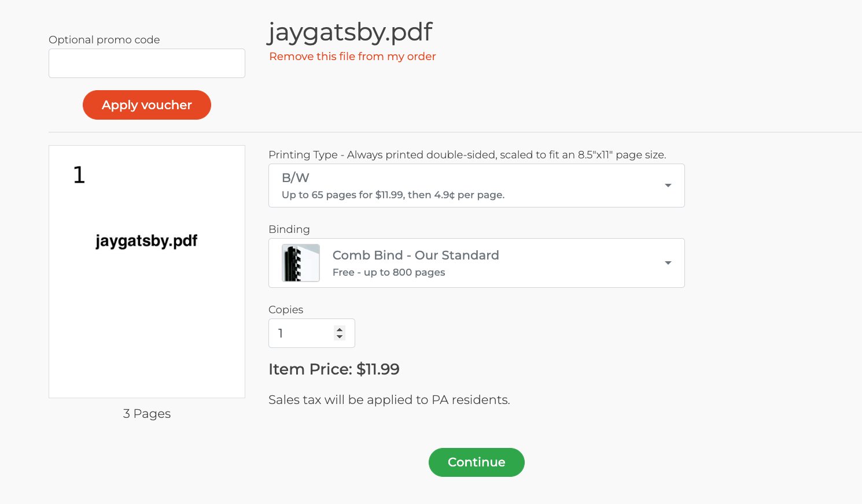Open the B/W printing type selector
This screenshot has height=504, width=862.
(477, 186)
